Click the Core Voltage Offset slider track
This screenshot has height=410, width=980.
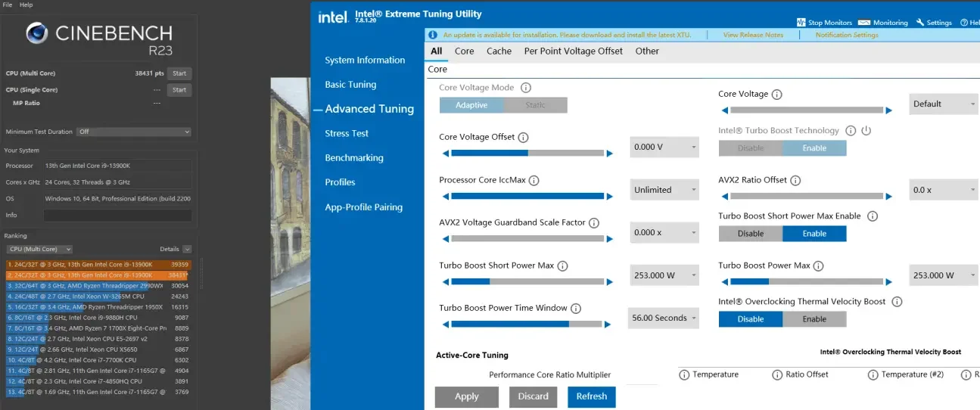coord(527,154)
